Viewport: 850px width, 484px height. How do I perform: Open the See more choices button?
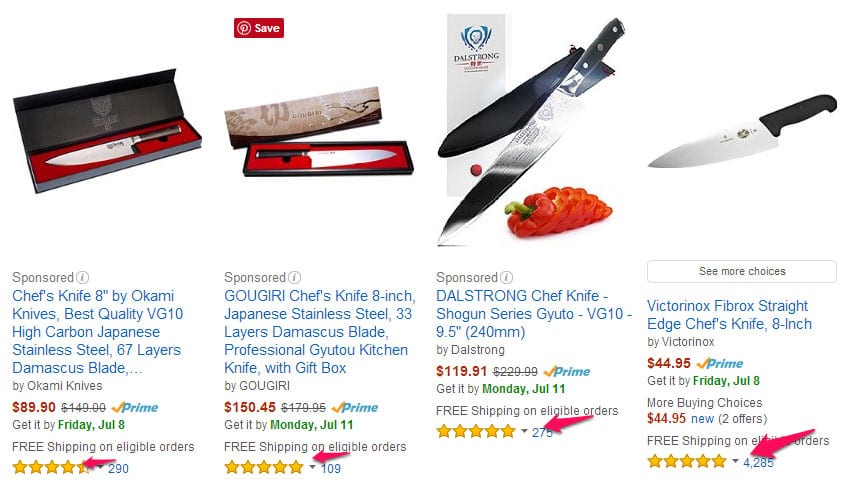click(742, 271)
